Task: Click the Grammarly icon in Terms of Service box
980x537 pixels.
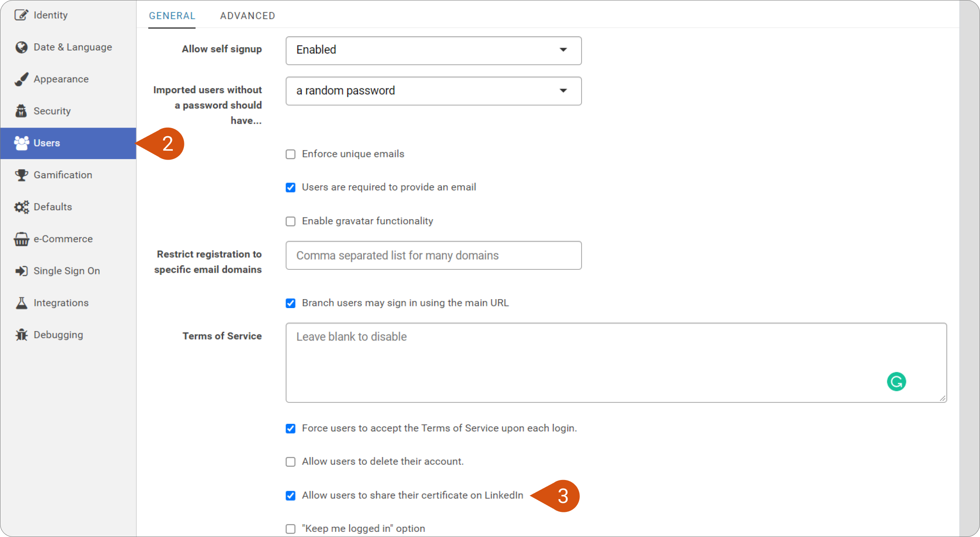Action: [x=897, y=382]
